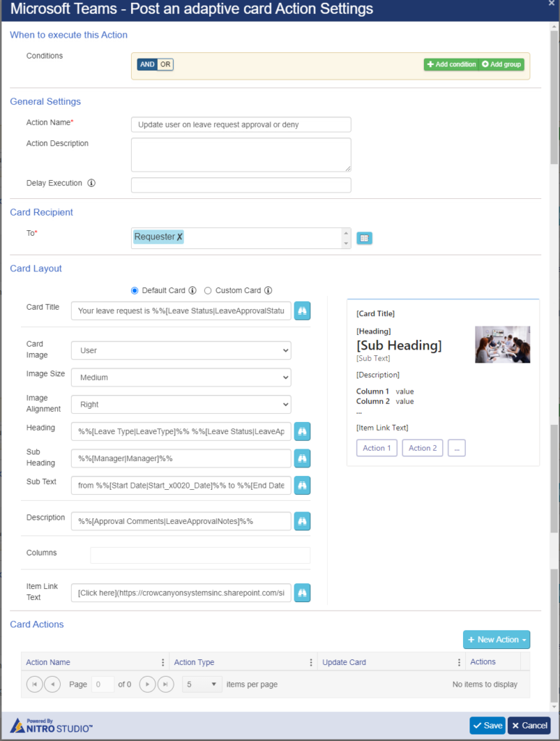The height and width of the screenshot is (741, 560).
Task: Remove the Requester recipient tag
Action: click(179, 237)
